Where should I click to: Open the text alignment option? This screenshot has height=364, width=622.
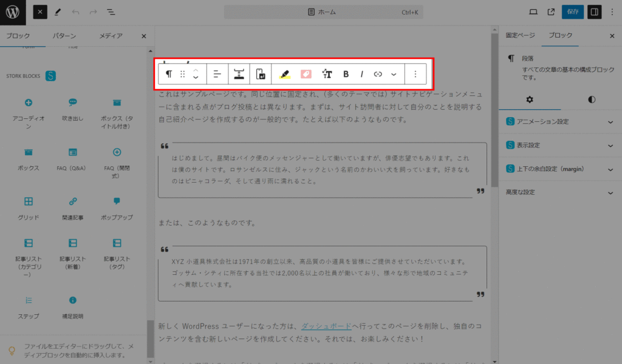click(217, 74)
